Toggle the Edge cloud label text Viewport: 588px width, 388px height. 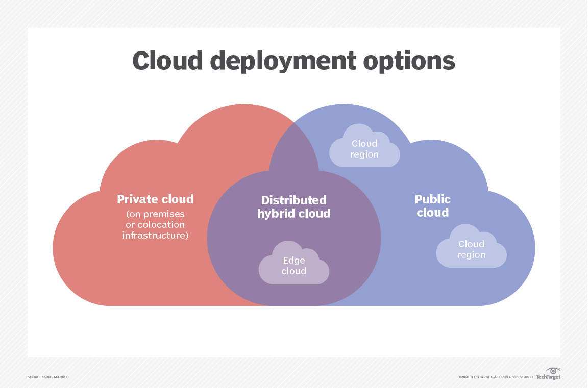[294, 265]
